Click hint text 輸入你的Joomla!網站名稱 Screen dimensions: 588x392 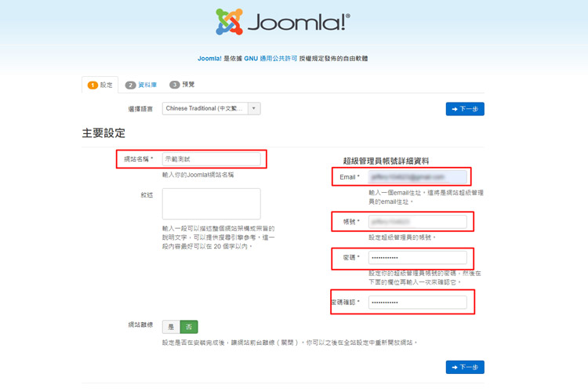point(198,175)
